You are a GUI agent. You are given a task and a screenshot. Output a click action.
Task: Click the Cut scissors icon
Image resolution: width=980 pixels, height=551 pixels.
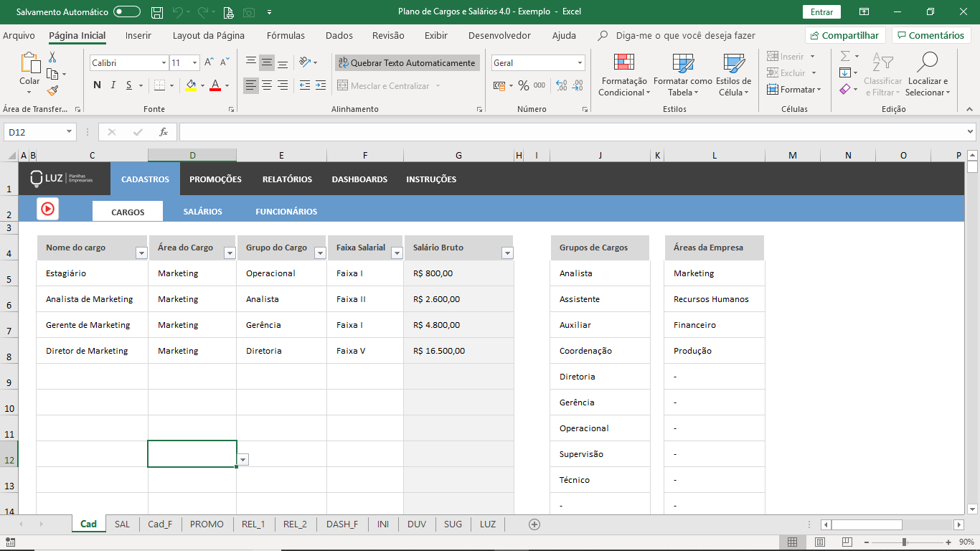(52, 57)
